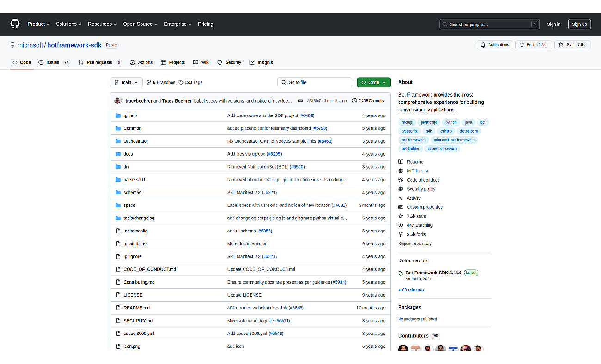Open the Enterprise dropdown
Image resolution: width=601 pixels, height=364 pixels.
[178, 24]
